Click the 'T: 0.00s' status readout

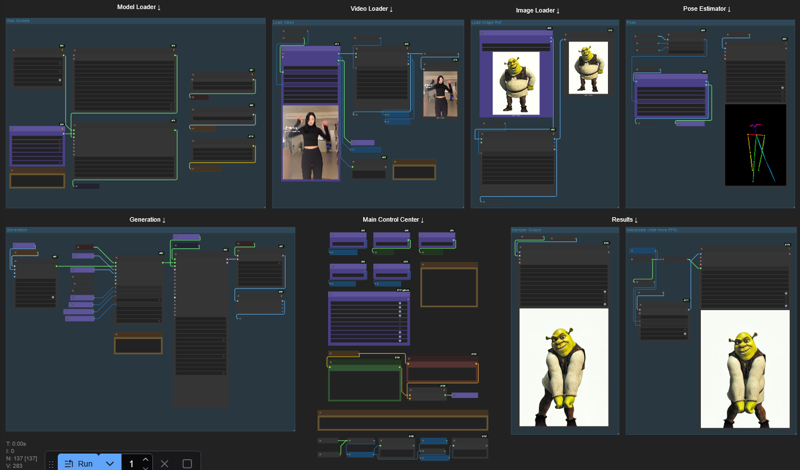(16, 444)
